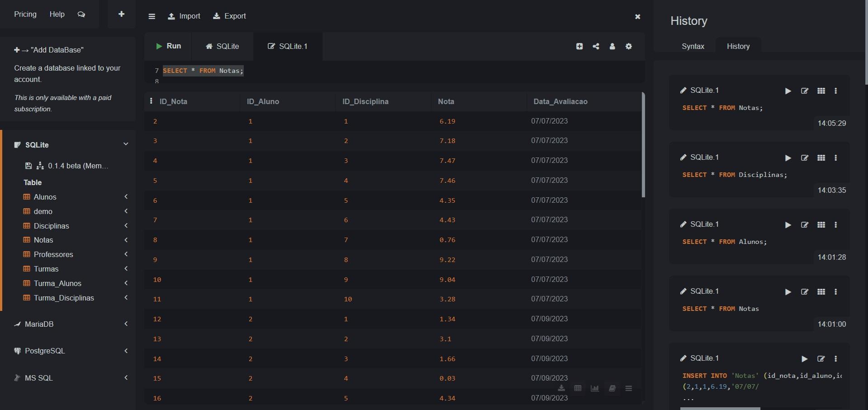
Task: Open the Help link
Action: click(57, 14)
